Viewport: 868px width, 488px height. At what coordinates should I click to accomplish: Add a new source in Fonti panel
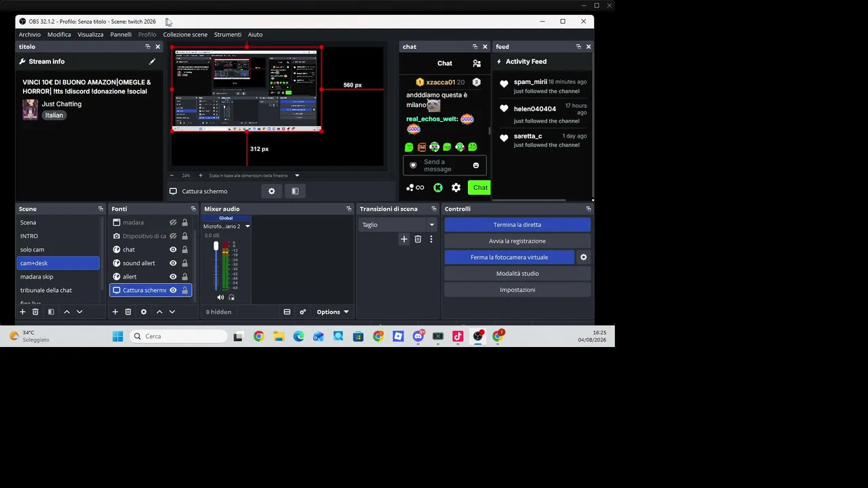pyautogui.click(x=115, y=312)
